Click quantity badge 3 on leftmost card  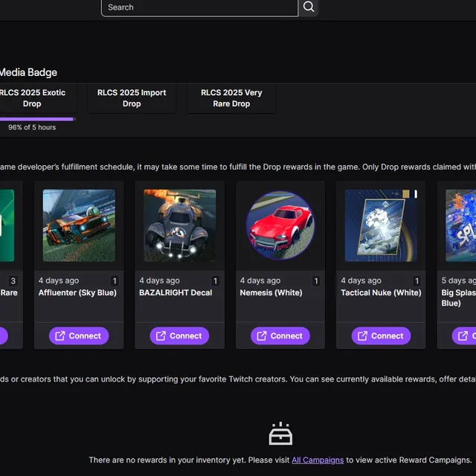(x=13, y=281)
